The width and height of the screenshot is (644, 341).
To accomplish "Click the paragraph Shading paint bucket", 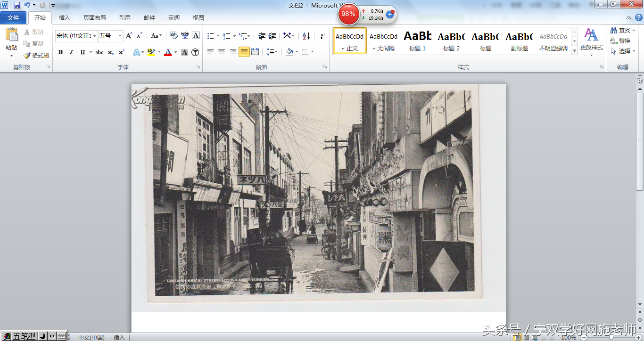I will pyautogui.click(x=289, y=52).
